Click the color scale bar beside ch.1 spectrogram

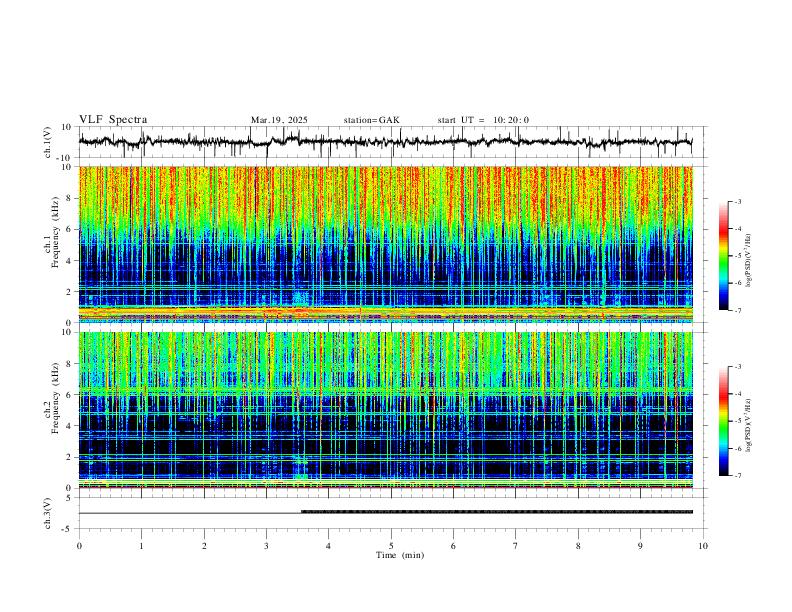pyautogui.click(x=723, y=256)
